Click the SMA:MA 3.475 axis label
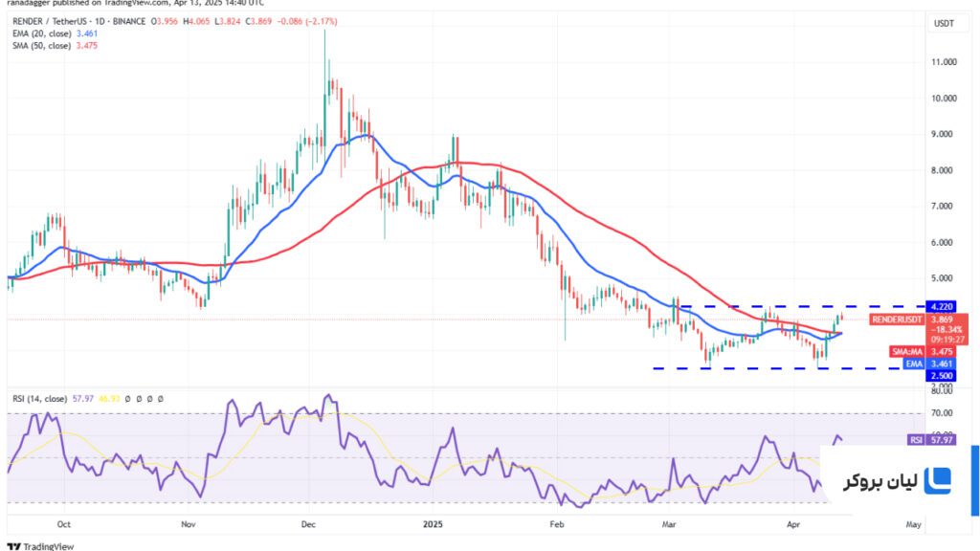 pos(923,352)
